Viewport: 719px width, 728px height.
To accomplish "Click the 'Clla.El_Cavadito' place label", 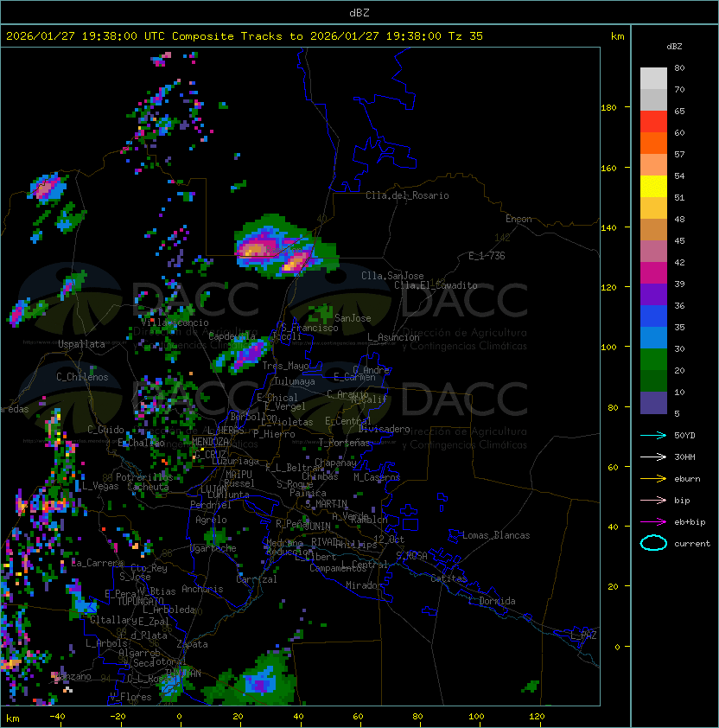I will 436,285.
